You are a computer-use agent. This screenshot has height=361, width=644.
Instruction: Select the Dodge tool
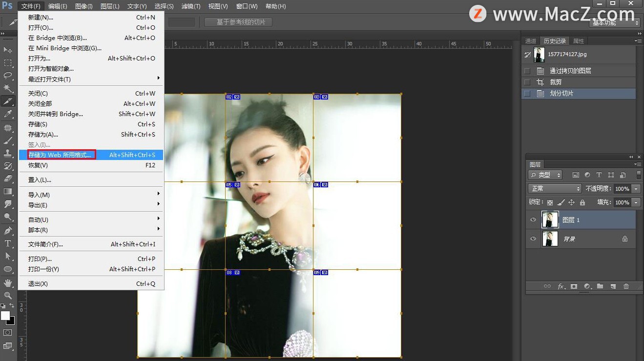point(8,217)
